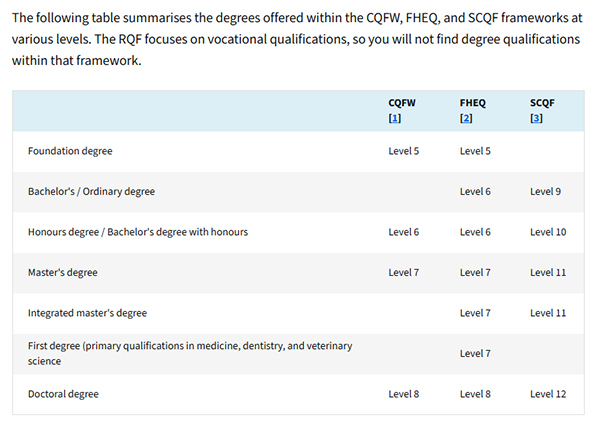The image size is (600, 431).
Task: Click Level 10 in the Honours degree row
Action: (548, 232)
